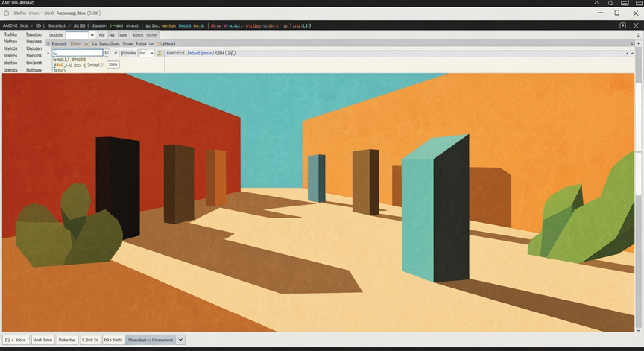Viewport: 644px width, 351px height.
Task: Click the folder icon at the end of the second toolbar row
Action: 159,44
